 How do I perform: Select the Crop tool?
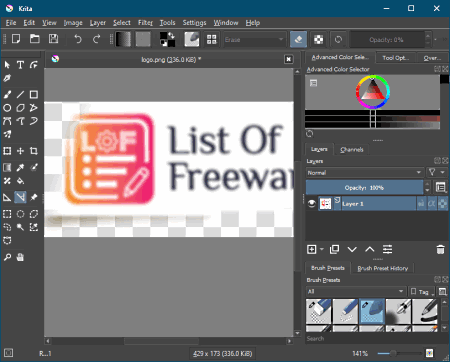coord(34,151)
